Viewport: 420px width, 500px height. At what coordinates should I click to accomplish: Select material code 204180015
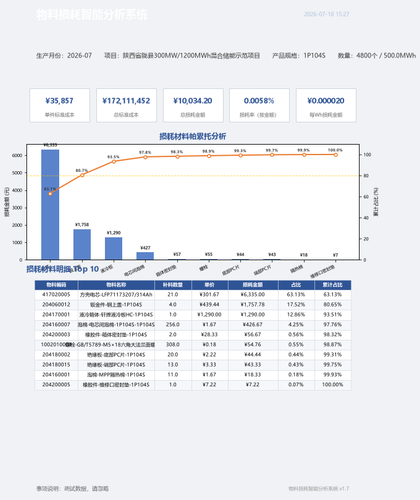click(x=56, y=365)
